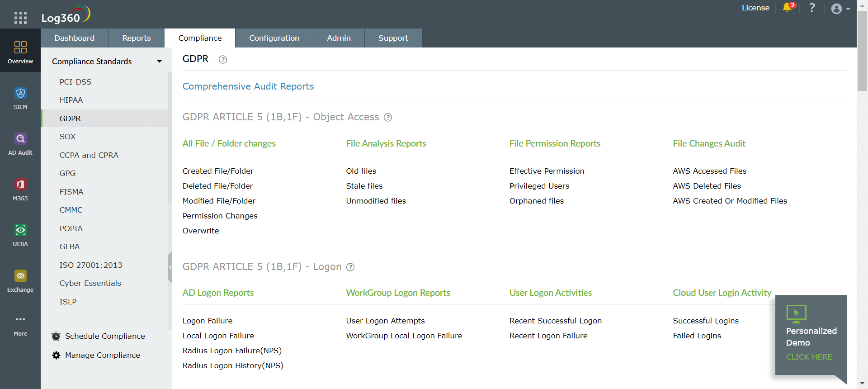868x389 pixels.
Task: Show info for GDPR Article 5 Logon
Action: click(350, 267)
